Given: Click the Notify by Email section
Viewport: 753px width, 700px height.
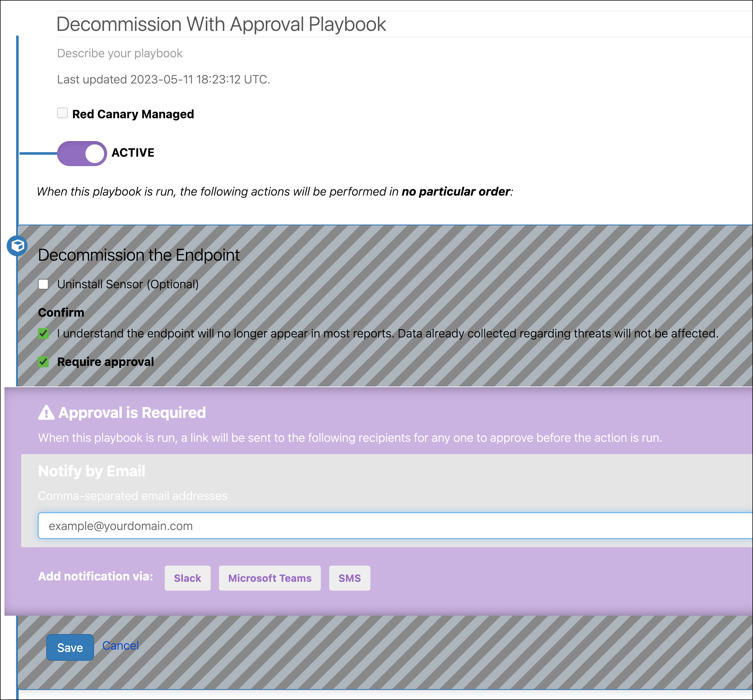Looking at the screenshot, I should click(x=91, y=471).
